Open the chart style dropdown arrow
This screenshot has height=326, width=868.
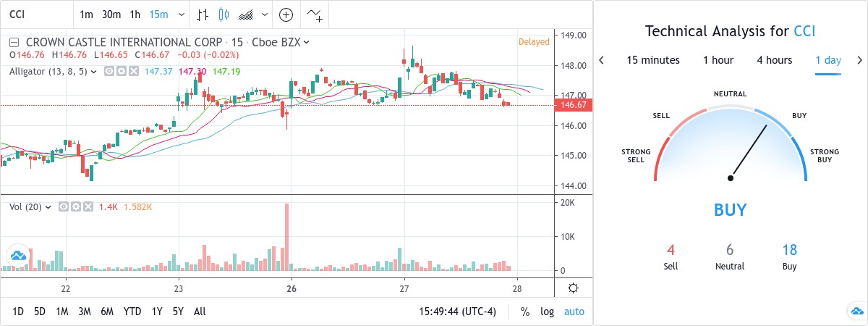click(265, 14)
